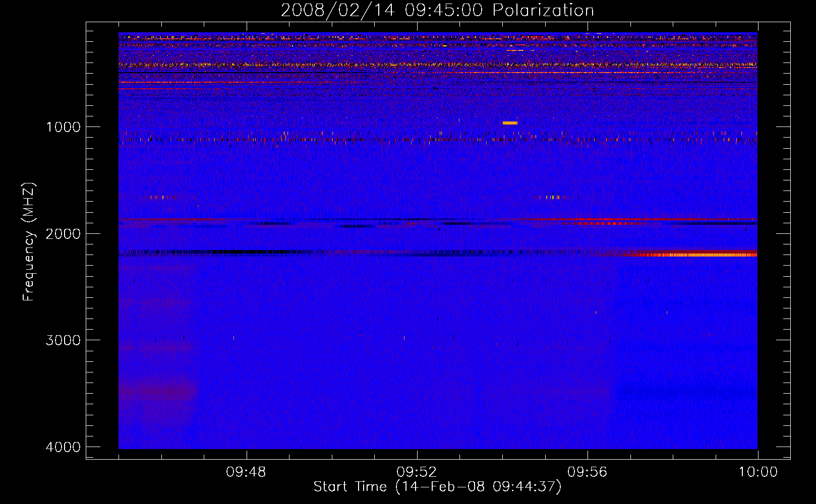Image resolution: width=816 pixels, height=504 pixels.
Task: Click the "Frequency (MHZ)" axis label
Action: coord(29,242)
